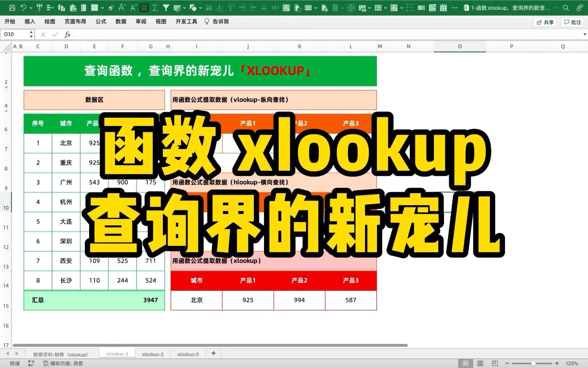Open the more toolbar commands ellipsis
Screen dimensions: 588x368
454,8
